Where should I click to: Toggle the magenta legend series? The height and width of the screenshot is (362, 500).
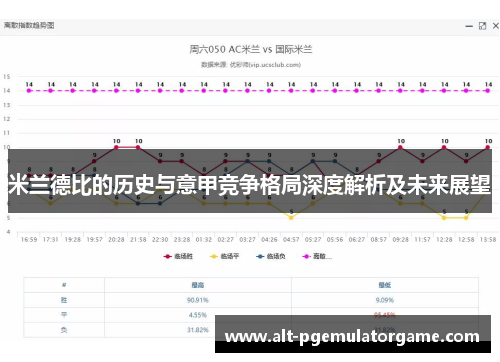317,256
